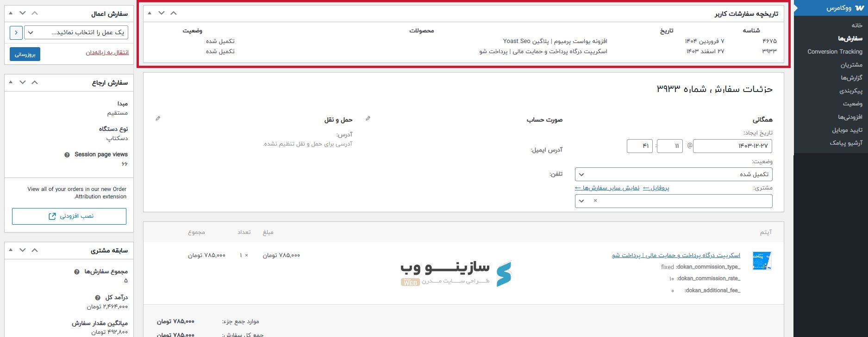Open تایید موبایل menu item
The width and height of the screenshot is (868, 337).
click(x=847, y=130)
